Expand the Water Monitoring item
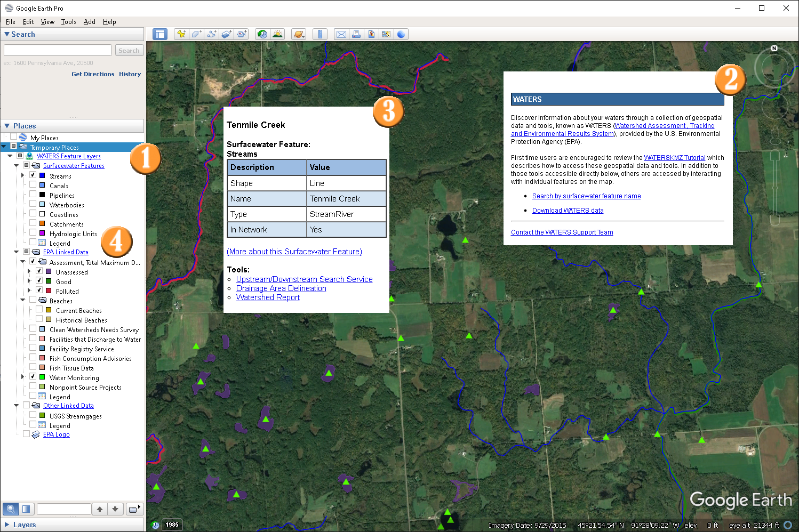 point(23,377)
